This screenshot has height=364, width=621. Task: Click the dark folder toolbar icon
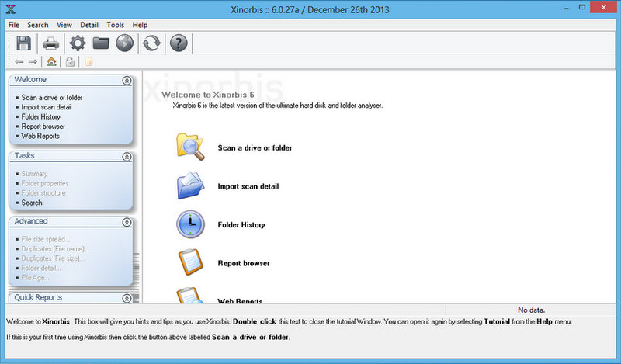point(101,43)
